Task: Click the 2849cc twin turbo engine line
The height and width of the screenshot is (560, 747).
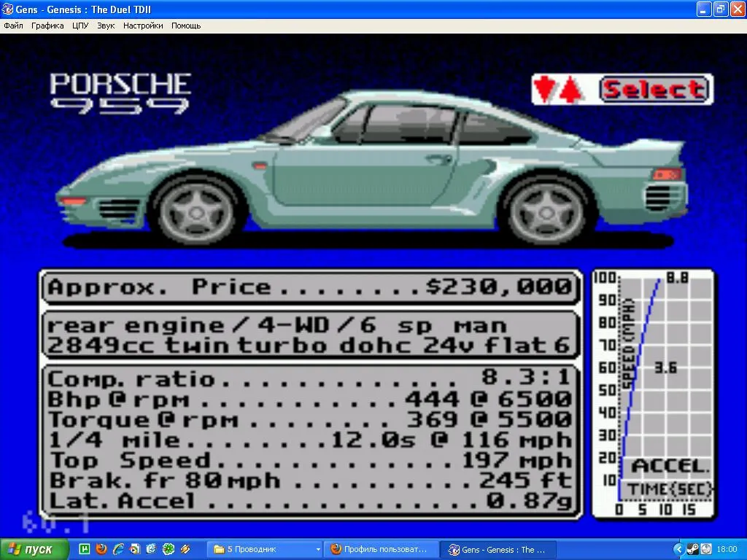Action: coord(309,346)
